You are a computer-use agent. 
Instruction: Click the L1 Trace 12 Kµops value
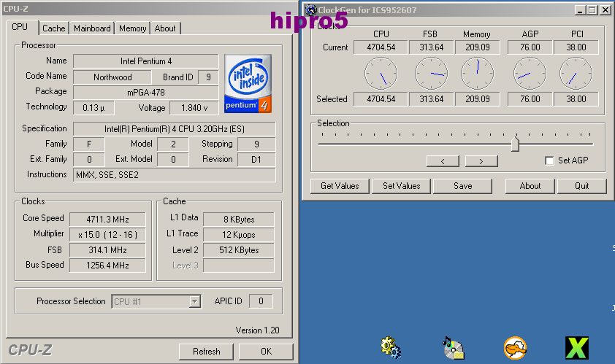click(x=239, y=235)
